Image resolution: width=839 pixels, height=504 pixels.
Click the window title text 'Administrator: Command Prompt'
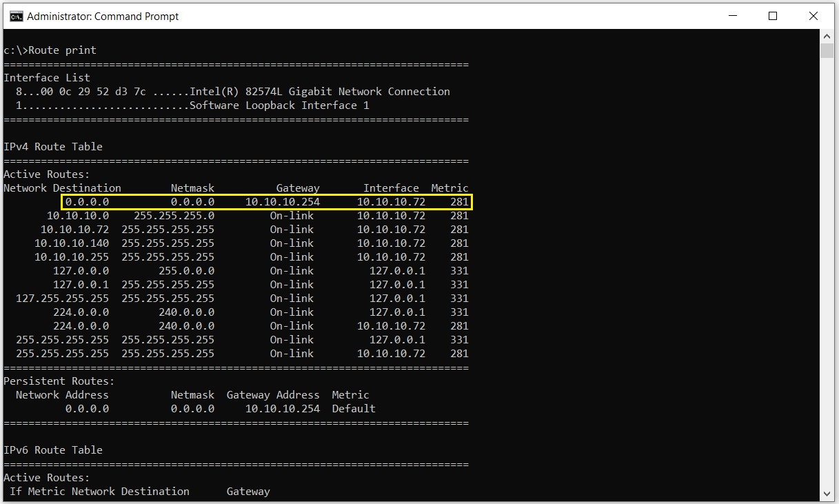[x=103, y=17]
